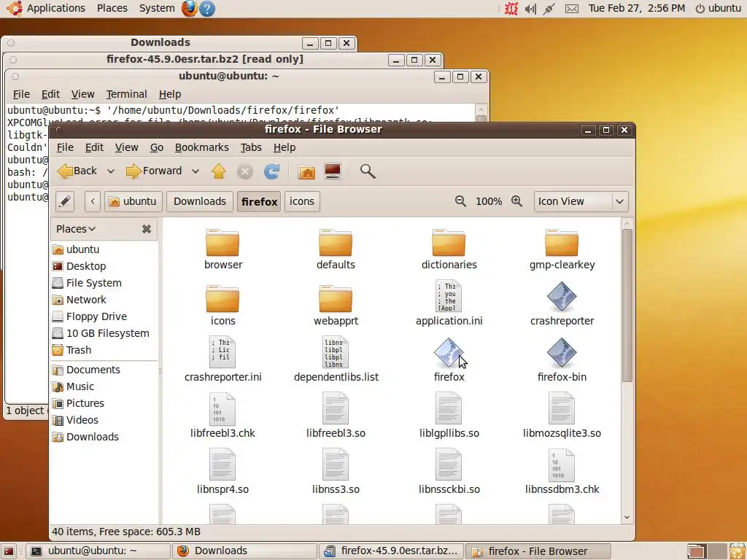747x560 pixels.
Task: Zoom in the icon view
Action: point(517,201)
